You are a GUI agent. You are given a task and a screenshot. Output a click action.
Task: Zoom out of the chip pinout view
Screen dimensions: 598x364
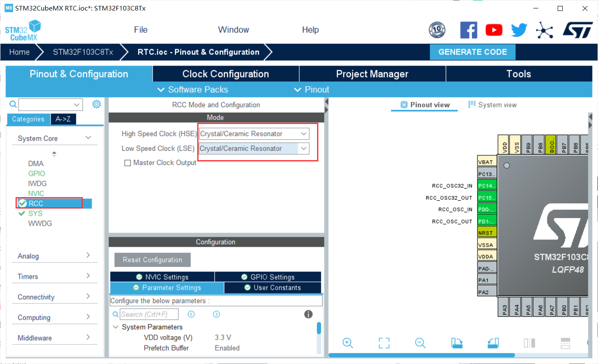tap(420, 343)
